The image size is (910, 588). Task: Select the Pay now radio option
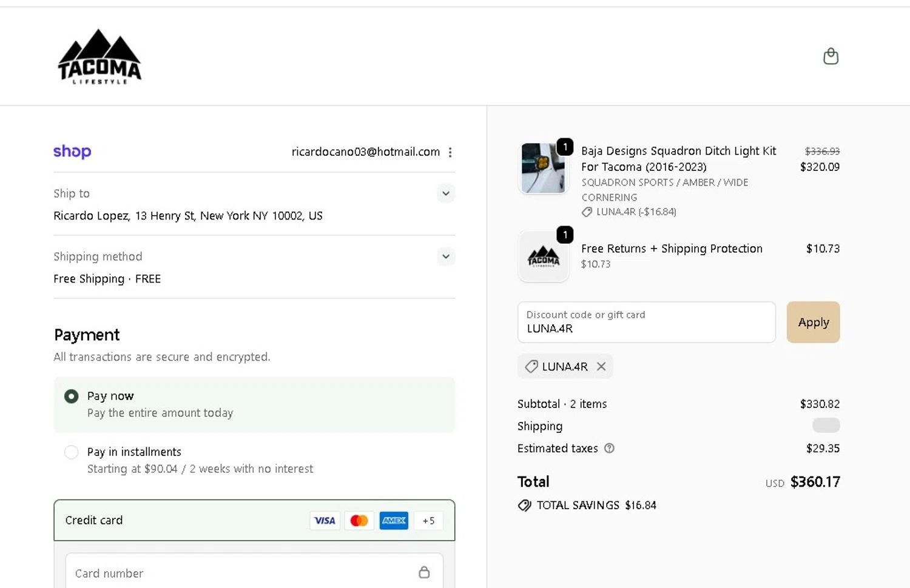[x=72, y=396]
